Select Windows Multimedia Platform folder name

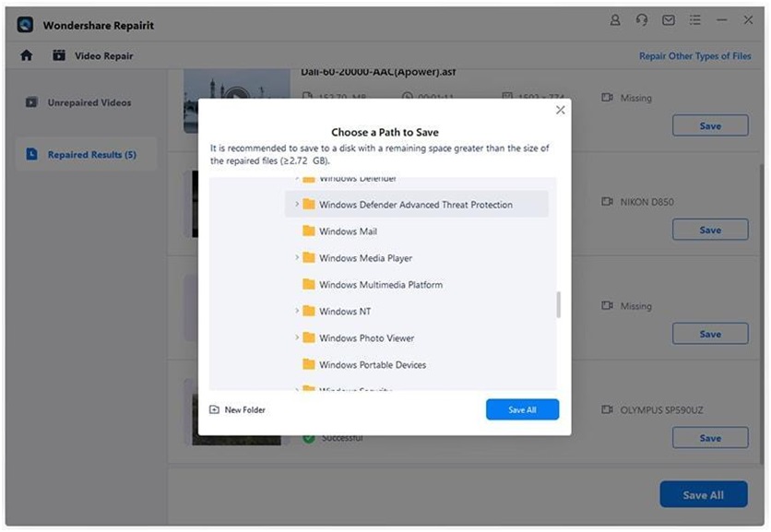381,285
